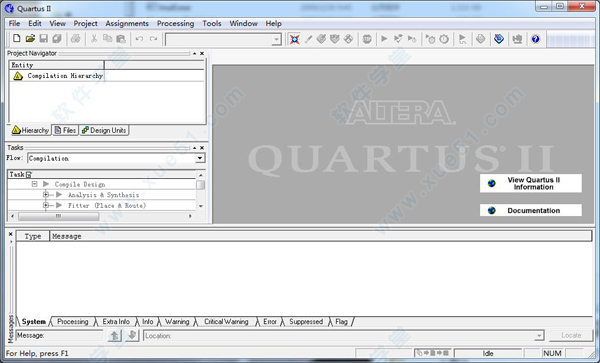Image resolution: width=600 pixels, height=363 pixels.
Task: Open the Help menu
Action: click(x=273, y=23)
